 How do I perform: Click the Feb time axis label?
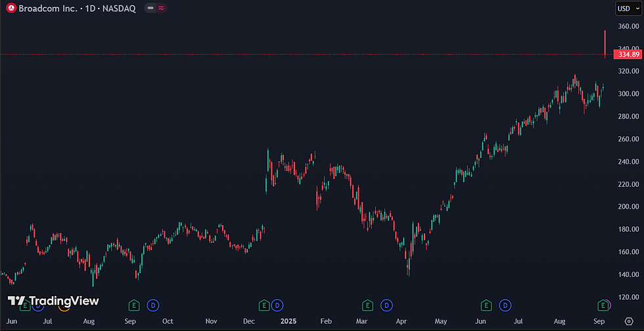point(326,320)
